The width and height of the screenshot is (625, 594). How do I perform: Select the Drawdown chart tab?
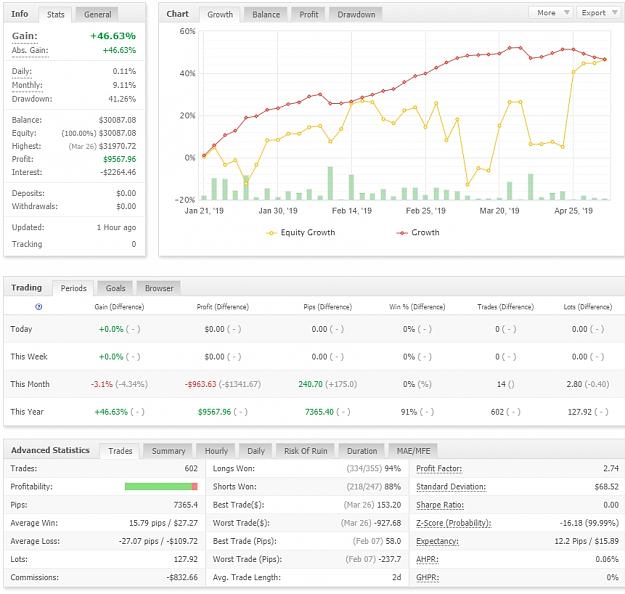356,14
